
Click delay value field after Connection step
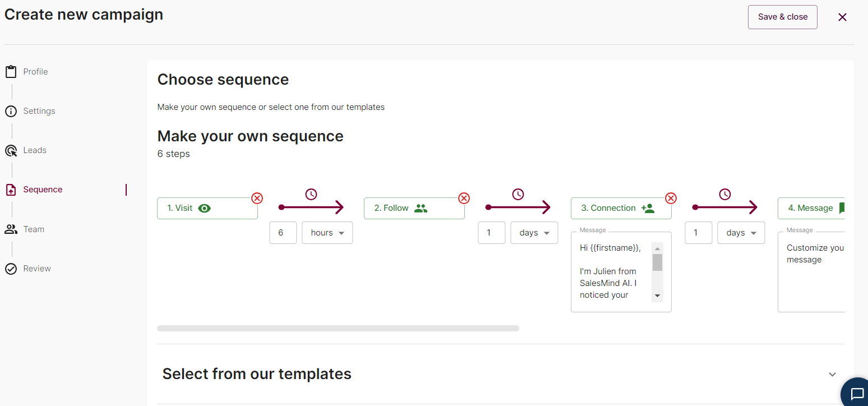point(699,233)
